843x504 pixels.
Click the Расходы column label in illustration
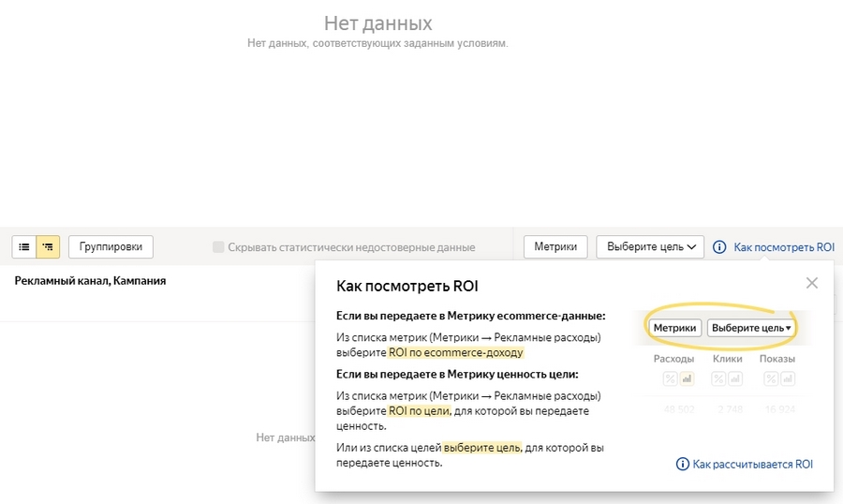pos(673,359)
